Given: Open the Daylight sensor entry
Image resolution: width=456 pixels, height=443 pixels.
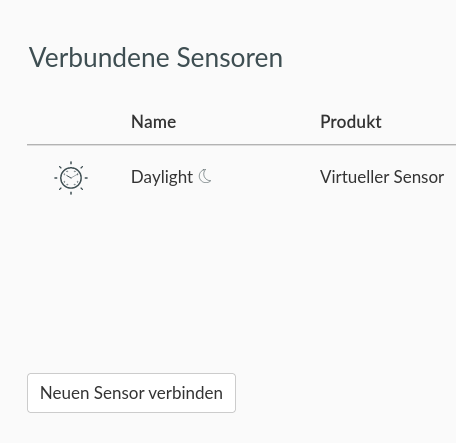Looking at the screenshot, I should [162, 177].
